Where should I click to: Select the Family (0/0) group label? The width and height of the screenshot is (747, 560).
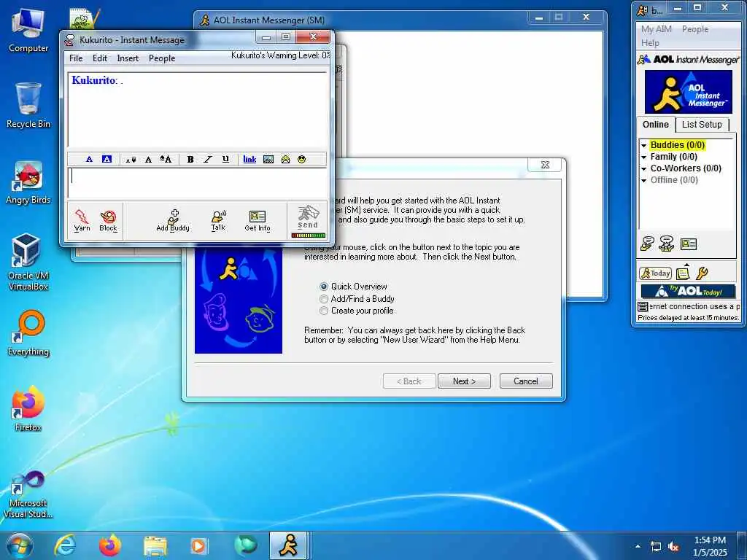click(673, 157)
